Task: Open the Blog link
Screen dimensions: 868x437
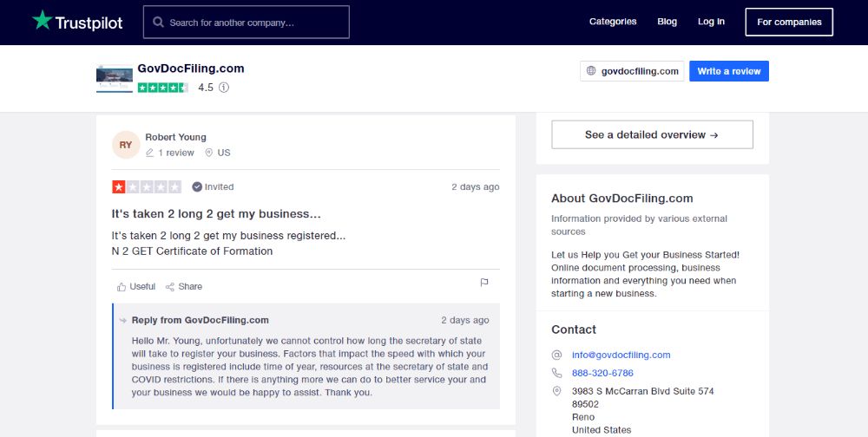Action: coord(667,22)
